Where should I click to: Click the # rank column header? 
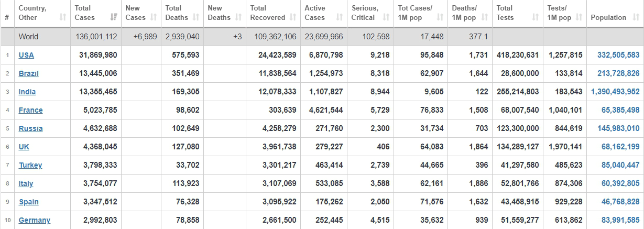7,18
